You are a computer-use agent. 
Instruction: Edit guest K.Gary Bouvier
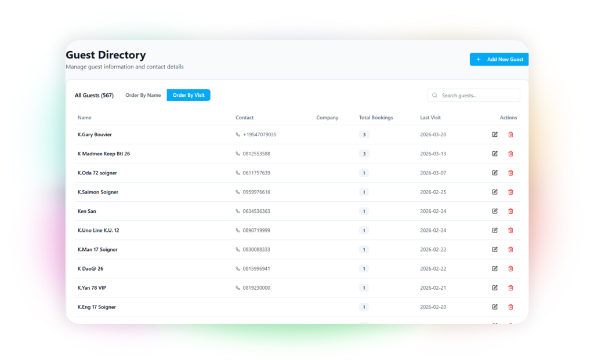pyautogui.click(x=495, y=134)
